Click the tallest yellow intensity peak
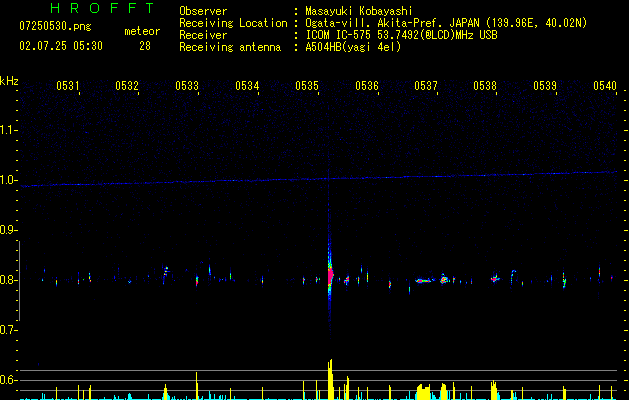Viewport: 629px width, 400px height. tap(330, 379)
